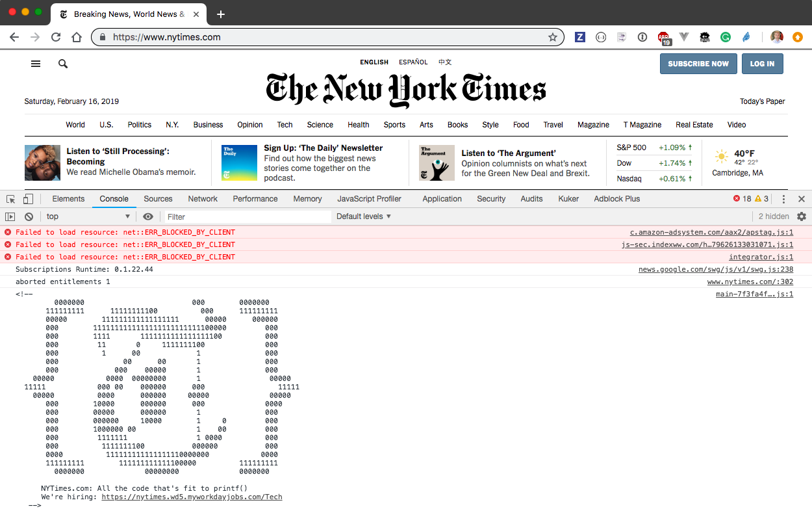Image resolution: width=812 pixels, height=509 pixels.
Task: Open the Grammarly extension icon
Action: point(725,37)
